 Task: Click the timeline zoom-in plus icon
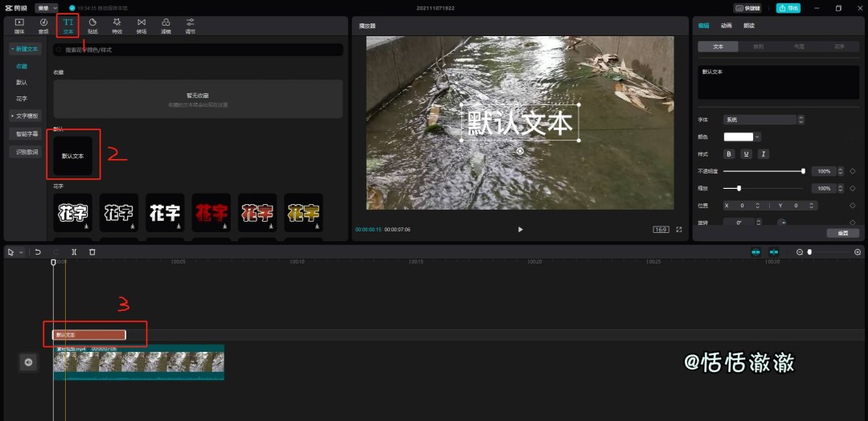point(858,252)
